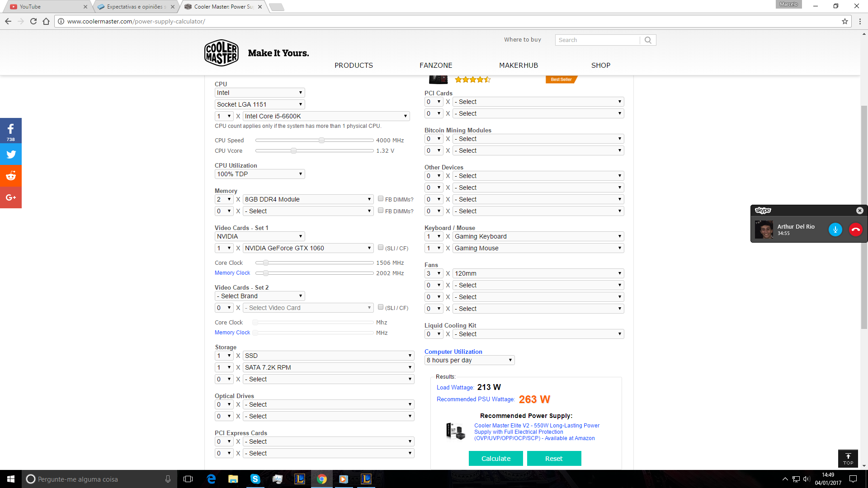Image resolution: width=868 pixels, height=488 pixels.
Task: Click Cortana microphone icon
Action: [168, 479]
